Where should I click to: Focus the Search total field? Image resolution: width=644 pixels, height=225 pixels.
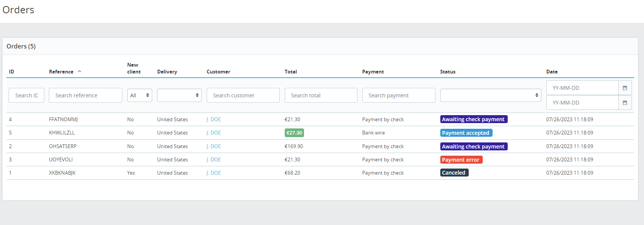pyautogui.click(x=321, y=95)
